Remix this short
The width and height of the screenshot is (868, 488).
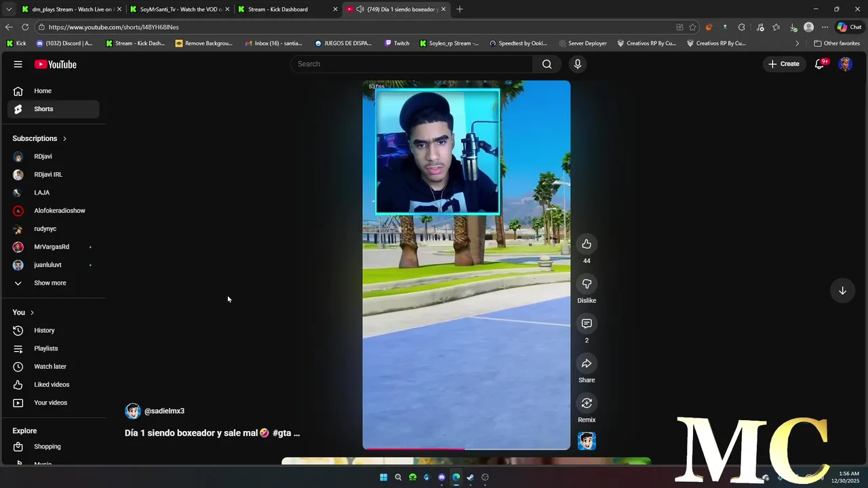pos(587,403)
